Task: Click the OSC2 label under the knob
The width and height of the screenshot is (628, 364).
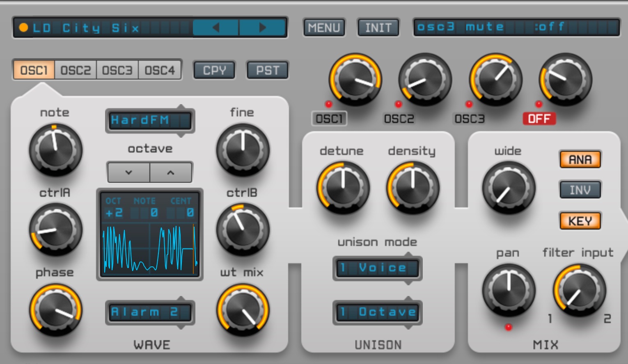Action: pos(399,119)
